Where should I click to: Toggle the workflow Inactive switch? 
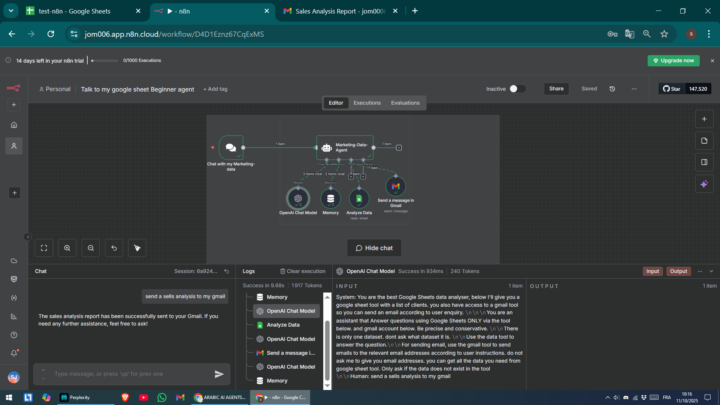tap(517, 89)
